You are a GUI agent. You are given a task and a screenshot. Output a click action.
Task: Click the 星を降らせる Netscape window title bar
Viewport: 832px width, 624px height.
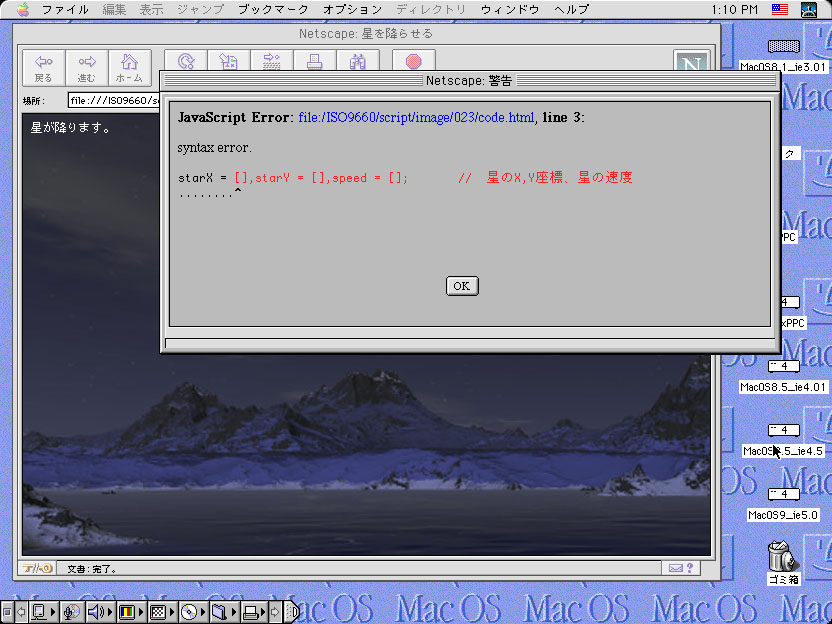366,34
